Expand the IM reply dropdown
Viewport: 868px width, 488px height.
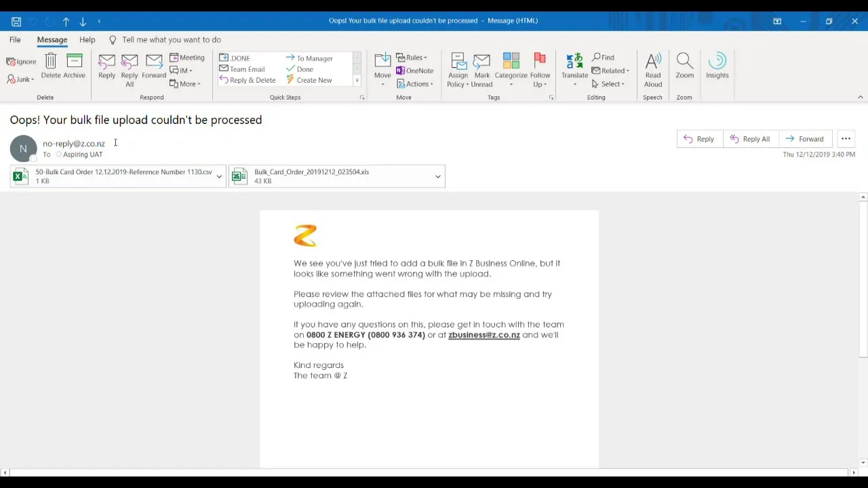[181, 70]
